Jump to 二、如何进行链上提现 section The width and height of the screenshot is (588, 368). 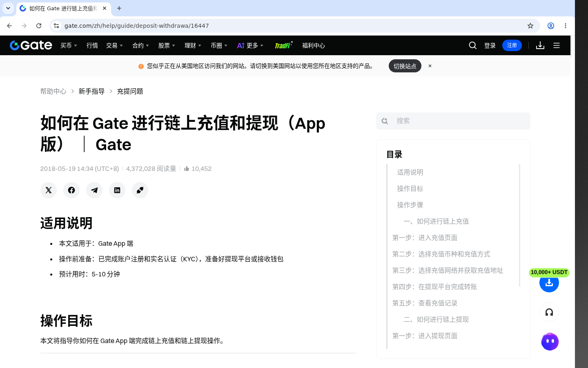click(436, 319)
